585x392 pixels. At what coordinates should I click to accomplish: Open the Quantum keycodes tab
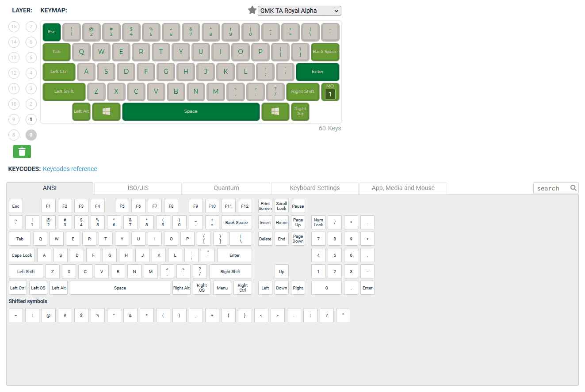226,188
